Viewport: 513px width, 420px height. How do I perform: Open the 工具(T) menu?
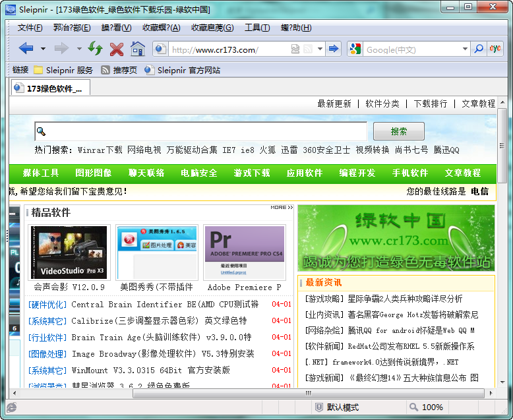click(256, 28)
